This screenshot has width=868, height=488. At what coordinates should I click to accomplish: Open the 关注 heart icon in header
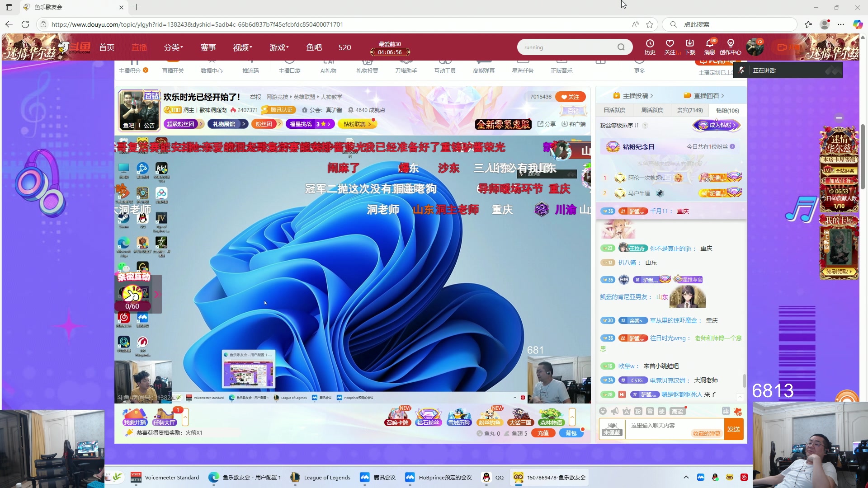click(670, 47)
